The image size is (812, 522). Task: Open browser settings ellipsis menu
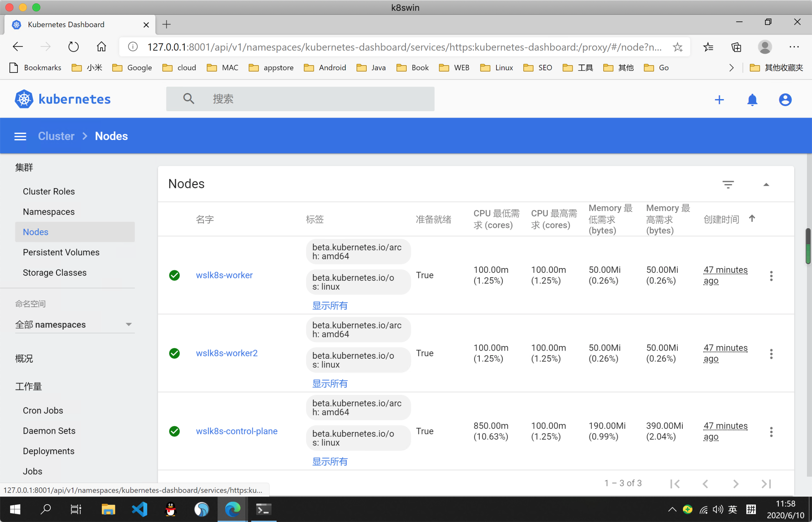pyautogui.click(x=794, y=47)
